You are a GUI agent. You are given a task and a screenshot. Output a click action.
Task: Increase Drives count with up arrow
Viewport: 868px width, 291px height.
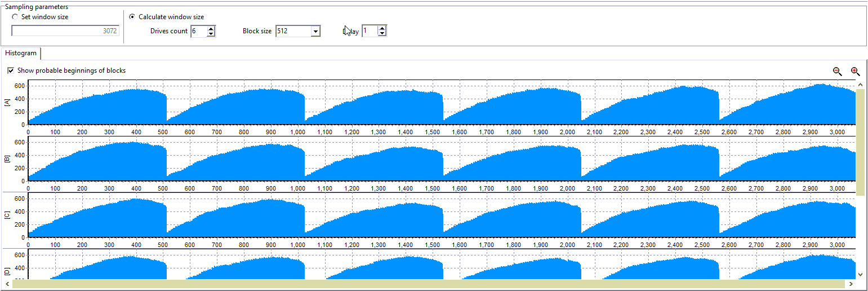tap(211, 29)
